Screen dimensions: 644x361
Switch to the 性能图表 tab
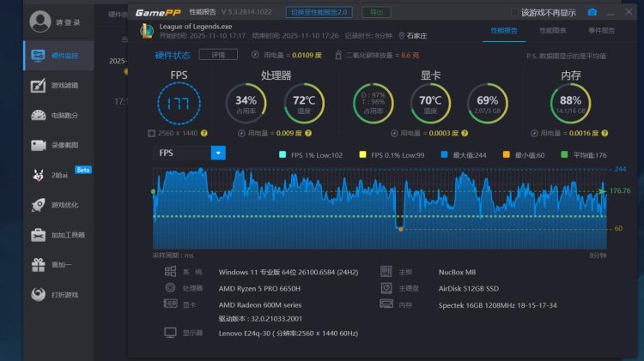tap(552, 31)
